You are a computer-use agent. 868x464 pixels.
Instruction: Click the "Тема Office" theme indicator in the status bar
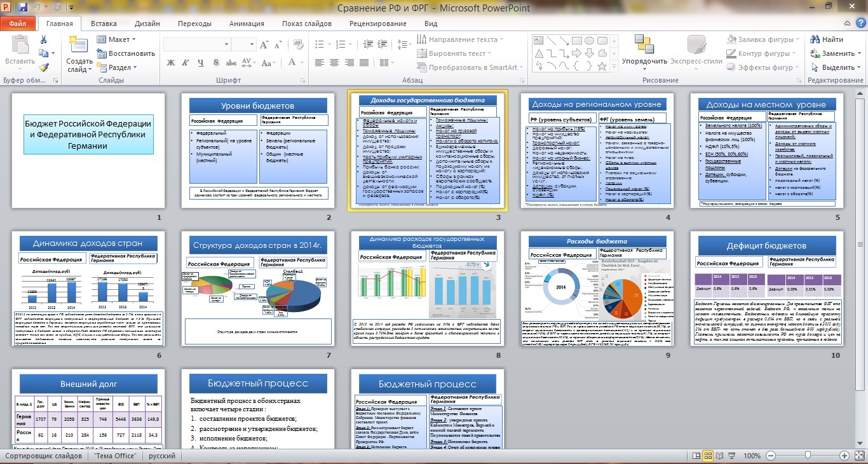pos(115,456)
